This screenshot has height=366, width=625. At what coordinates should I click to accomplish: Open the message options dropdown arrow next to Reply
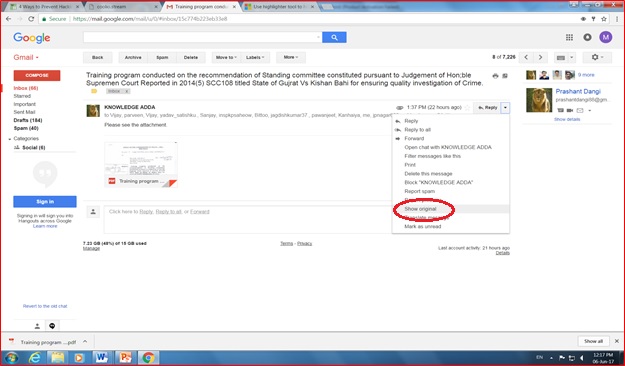[x=505, y=108]
